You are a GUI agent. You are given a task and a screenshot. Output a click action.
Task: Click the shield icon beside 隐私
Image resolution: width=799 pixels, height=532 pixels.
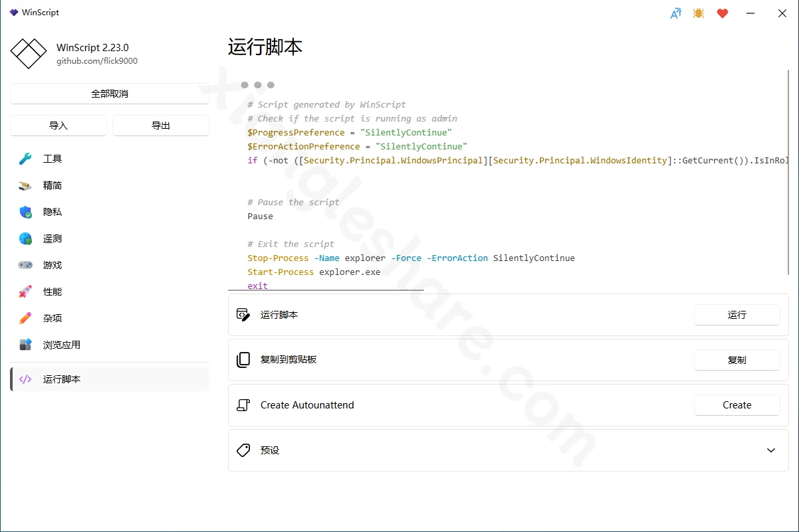pos(25,212)
